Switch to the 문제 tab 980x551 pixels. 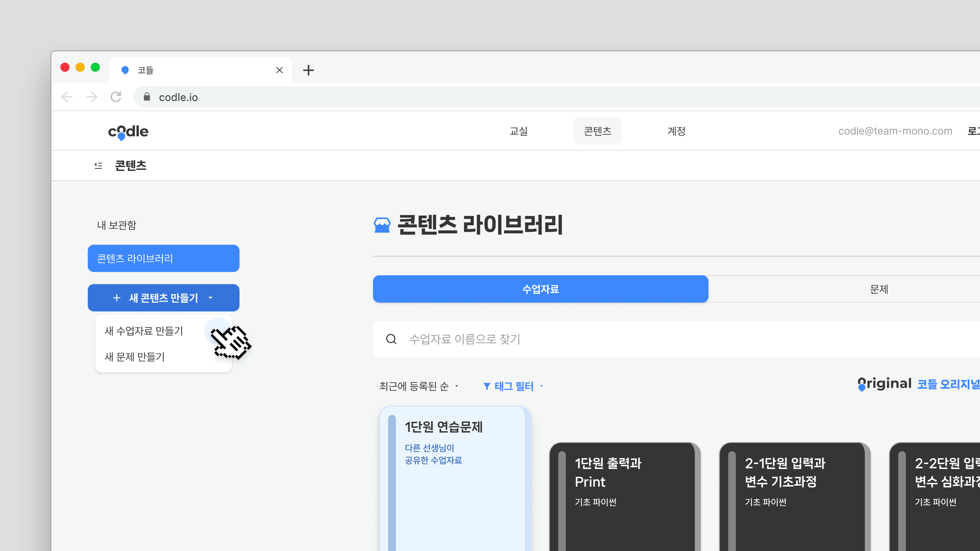click(x=879, y=289)
